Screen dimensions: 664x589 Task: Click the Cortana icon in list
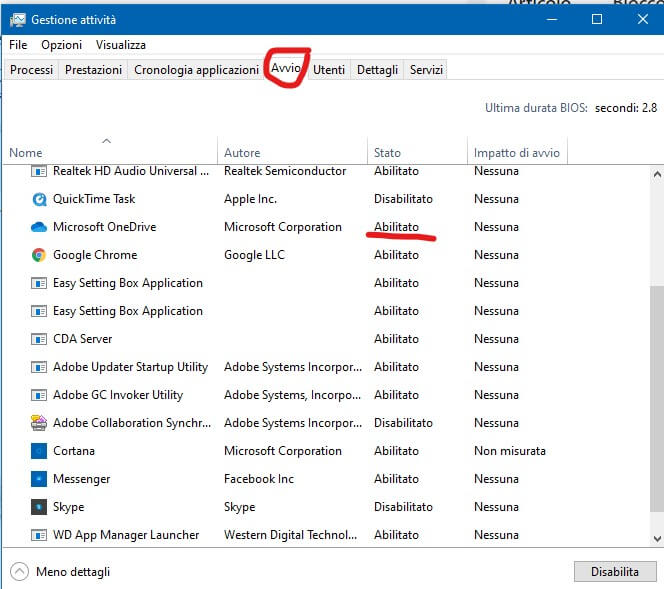pos(39,451)
